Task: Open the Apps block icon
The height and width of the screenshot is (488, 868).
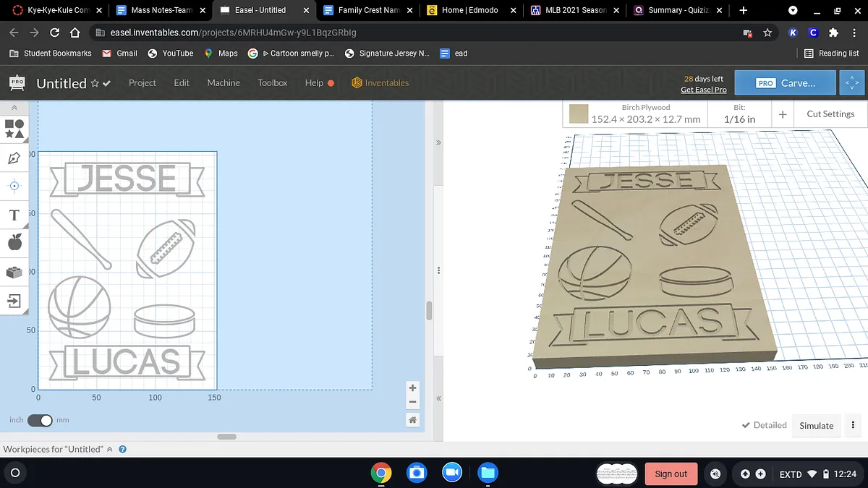Action: tap(14, 272)
